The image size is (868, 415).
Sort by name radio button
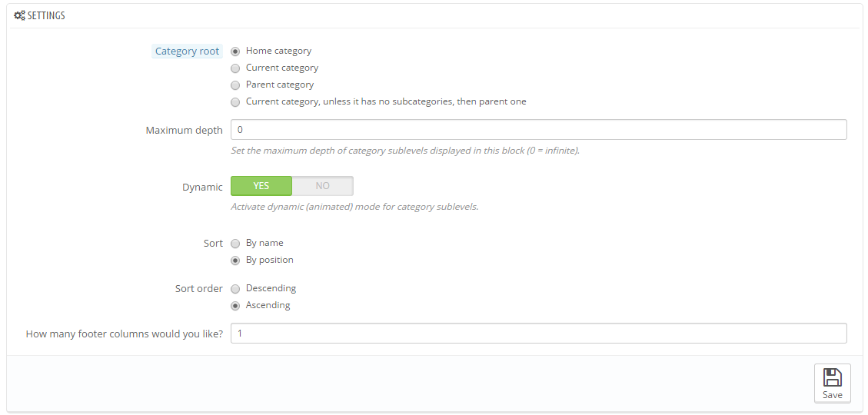coord(235,244)
